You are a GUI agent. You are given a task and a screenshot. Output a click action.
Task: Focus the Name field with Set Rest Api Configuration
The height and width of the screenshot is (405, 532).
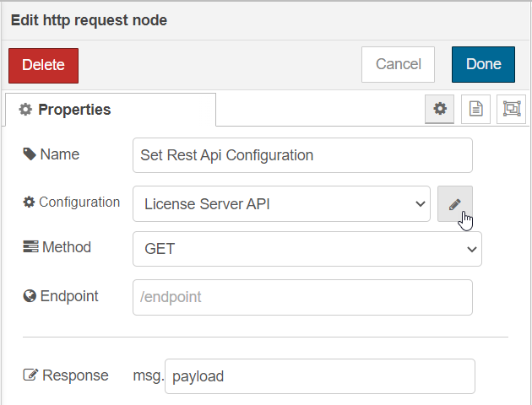click(x=302, y=155)
